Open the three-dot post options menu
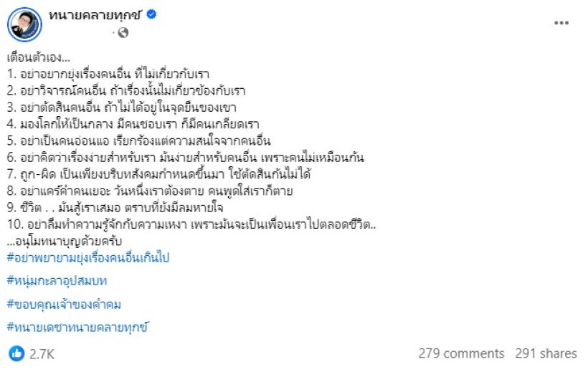The height and width of the screenshot is (372, 588). (x=561, y=23)
